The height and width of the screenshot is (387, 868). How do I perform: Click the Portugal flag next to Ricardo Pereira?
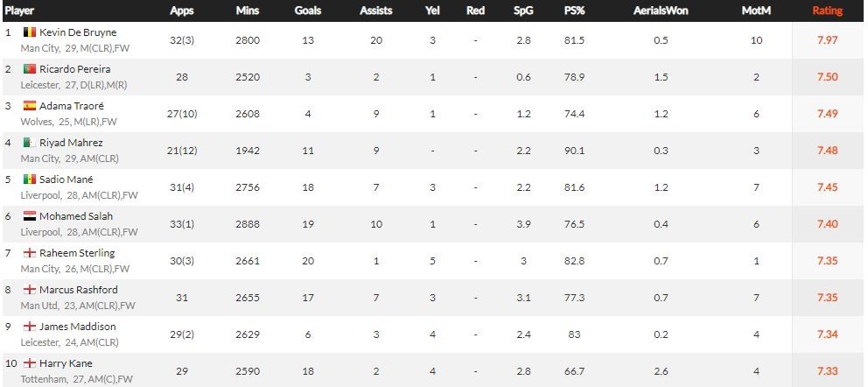pyautogui.click(x=28, y=69)
